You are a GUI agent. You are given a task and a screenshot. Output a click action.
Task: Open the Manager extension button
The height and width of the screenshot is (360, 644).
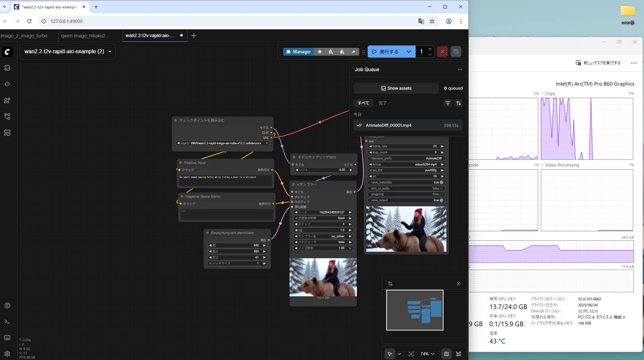(x=298, y=52)
